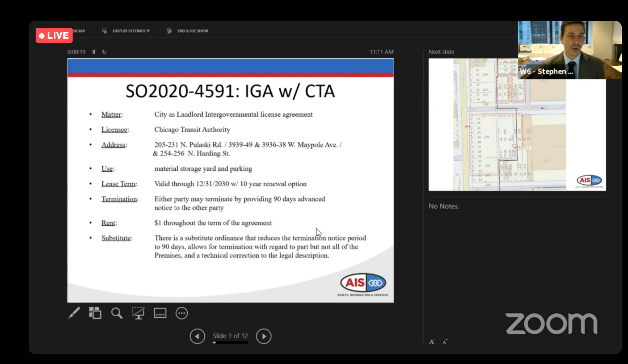Click the Substitute: label on the slide
The height and width of the screenshot is (364, 628).
(117, 238)
